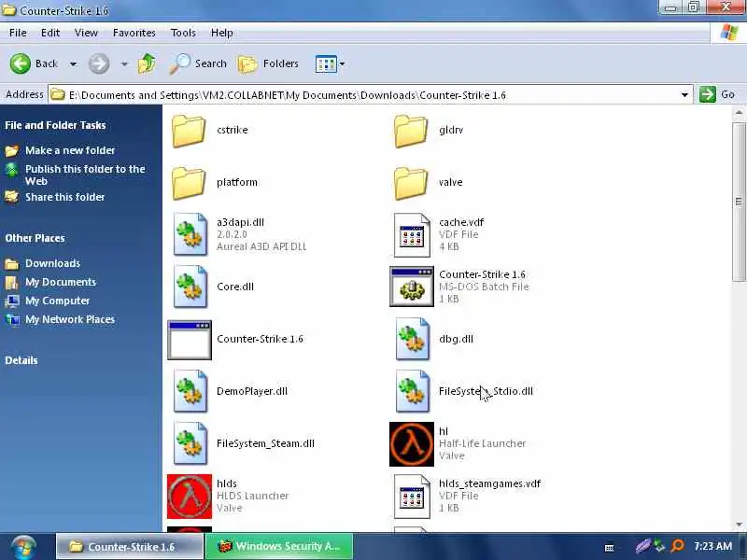Select the Counter-Strike 1.6 batch file icon
747x560 pixels.
click(412, 287)
